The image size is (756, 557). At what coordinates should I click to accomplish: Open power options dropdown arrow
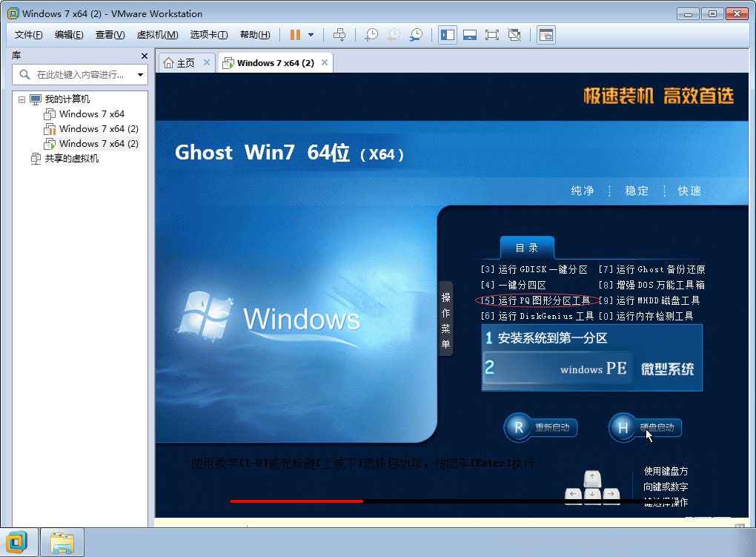pyautogui.click(x=311, y=35)
